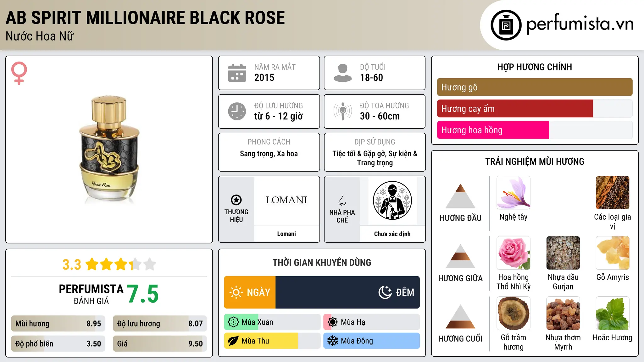The width and height of the screenshot is (644, 362).
Task: Click the launch year value 2015
Action: (264, 78)
